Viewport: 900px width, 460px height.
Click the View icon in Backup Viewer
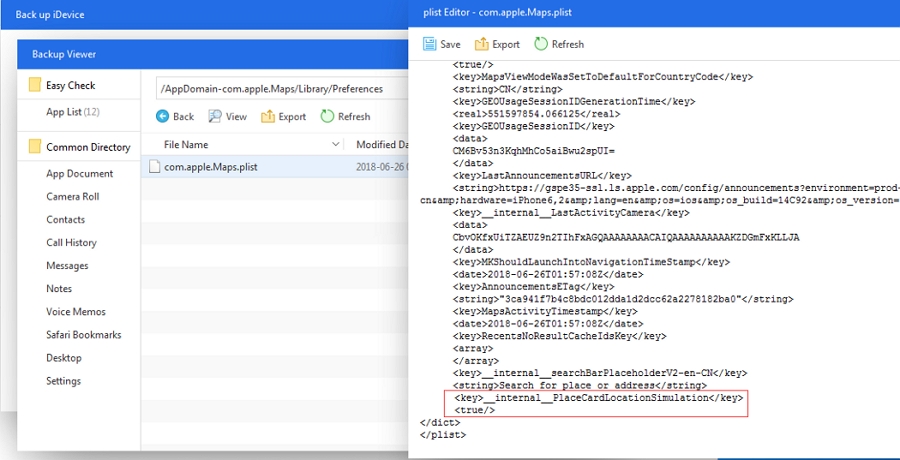click(216, 117)
